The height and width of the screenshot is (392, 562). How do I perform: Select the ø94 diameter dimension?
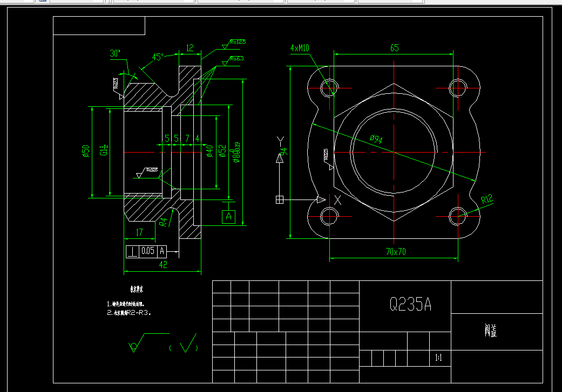pyautogui.click(x=376, y=139)
